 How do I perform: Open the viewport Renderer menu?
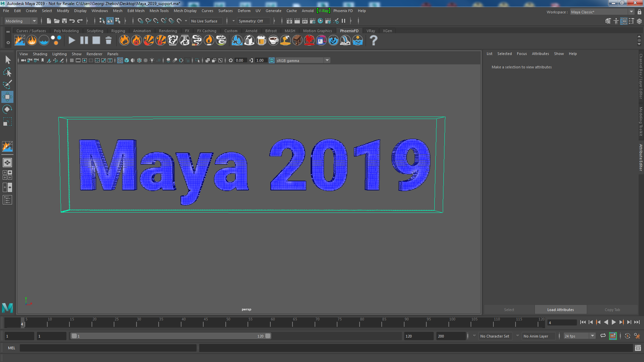coord(94,54)
